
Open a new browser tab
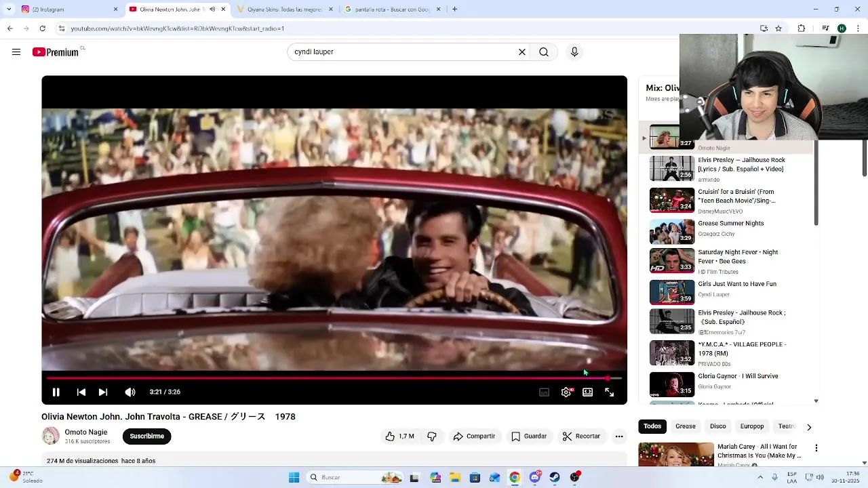(454, 9)
